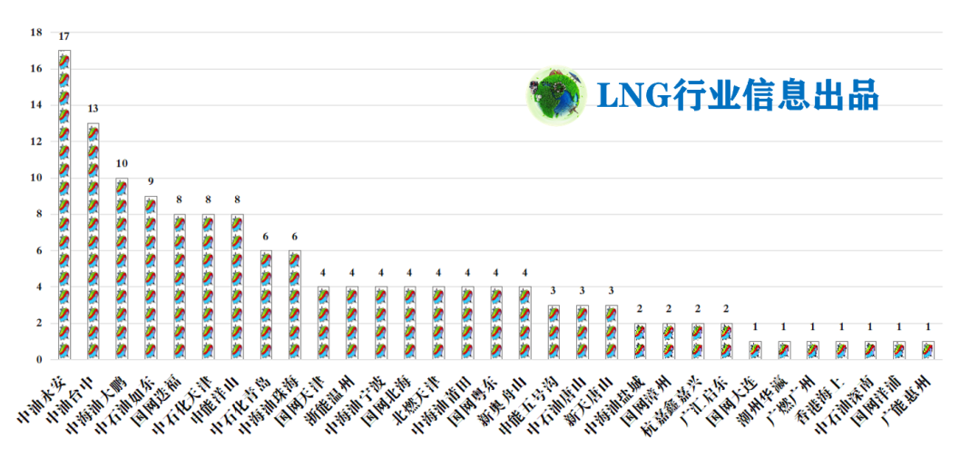Screen dimensions: 980x457
Task: Select the 广能惠州 bar
Action: coord(927,350)
